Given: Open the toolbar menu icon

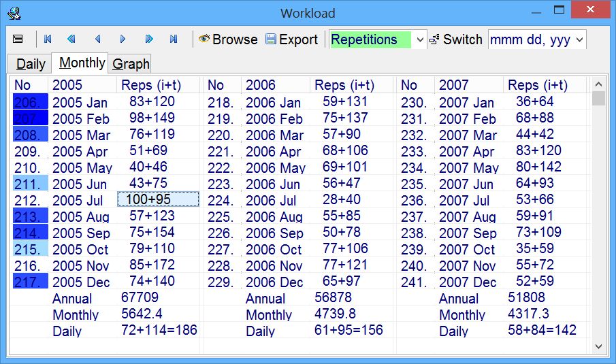Looking at the screenshot, I should click(18, 39).
